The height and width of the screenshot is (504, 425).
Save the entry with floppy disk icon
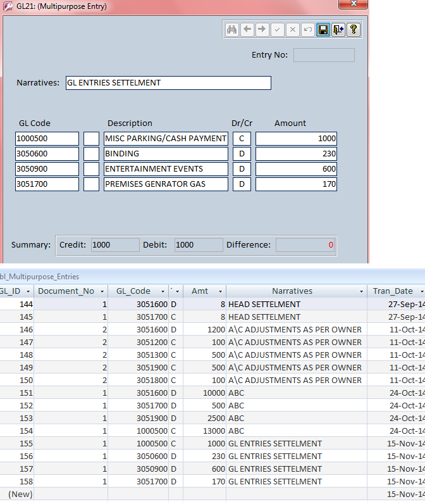point(323,30)
